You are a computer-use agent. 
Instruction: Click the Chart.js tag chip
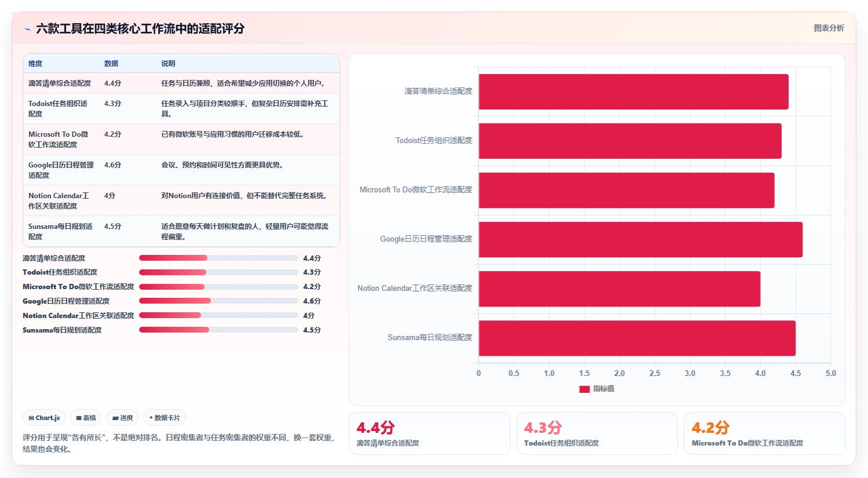(x=45, y=418)
